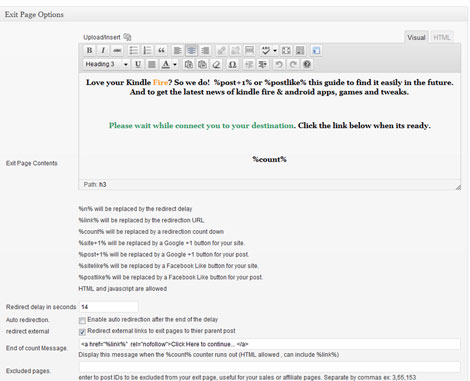
Task: Open the Heading 3 format dropdown
Action: click(x=106, y=64)
